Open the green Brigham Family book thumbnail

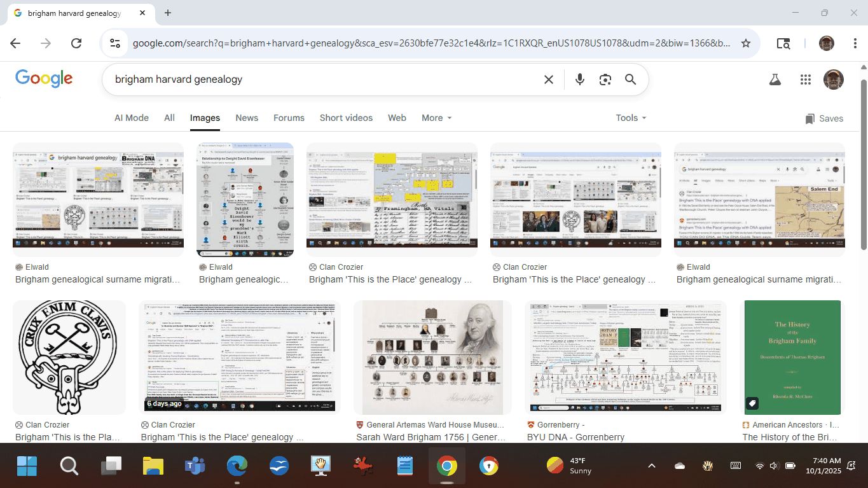792,357
